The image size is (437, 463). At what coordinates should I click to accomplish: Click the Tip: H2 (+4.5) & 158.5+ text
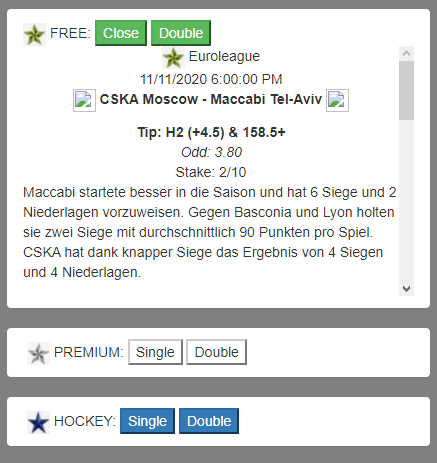point(211,132)
